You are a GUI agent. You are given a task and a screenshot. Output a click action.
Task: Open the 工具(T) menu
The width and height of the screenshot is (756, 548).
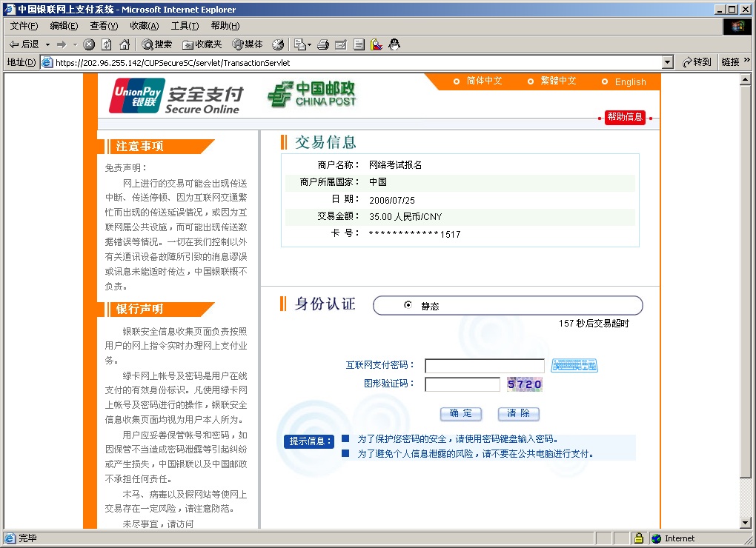185,26
